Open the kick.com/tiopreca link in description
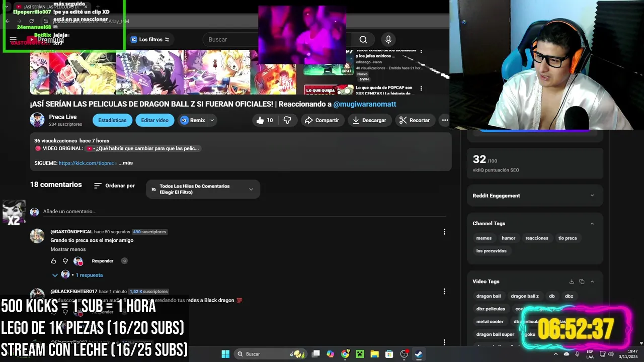The width and height of the screenshot is (644, 362). click(x=88, y=163)
